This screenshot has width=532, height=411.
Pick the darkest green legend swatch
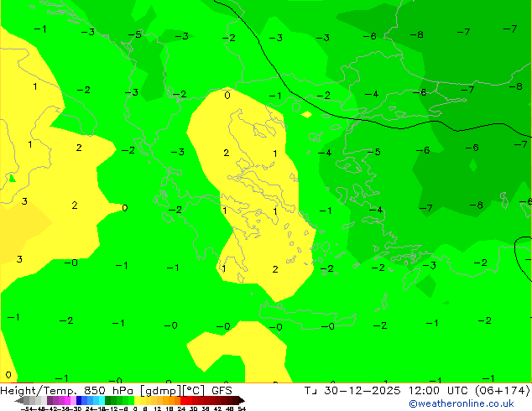coord(108,400)
